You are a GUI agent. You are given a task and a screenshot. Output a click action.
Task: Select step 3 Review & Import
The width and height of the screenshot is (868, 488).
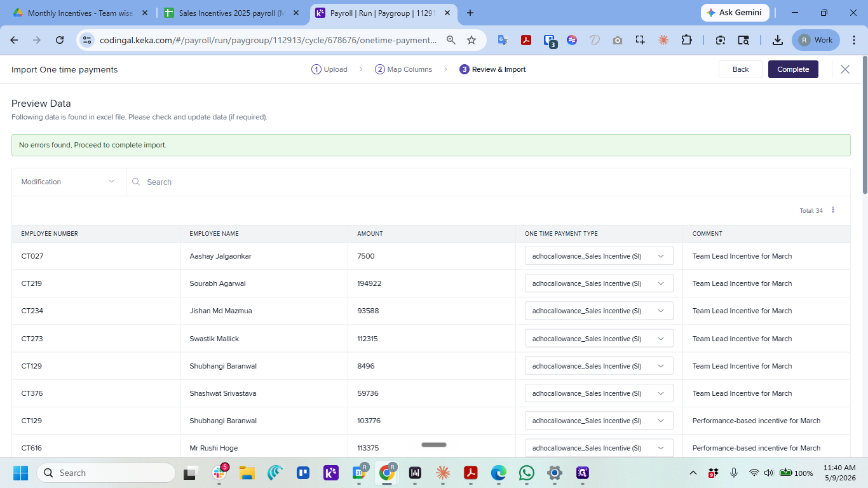(x=492, y=69)
